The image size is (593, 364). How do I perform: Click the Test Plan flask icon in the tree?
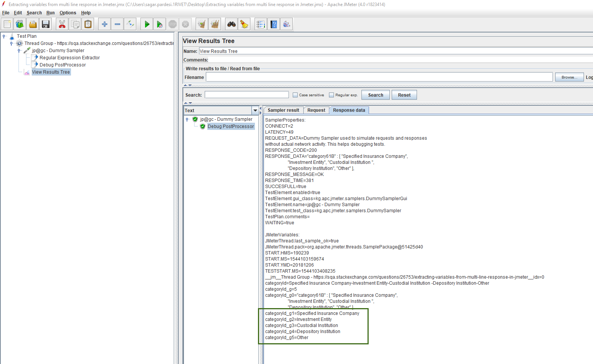[x=12, y=36]
